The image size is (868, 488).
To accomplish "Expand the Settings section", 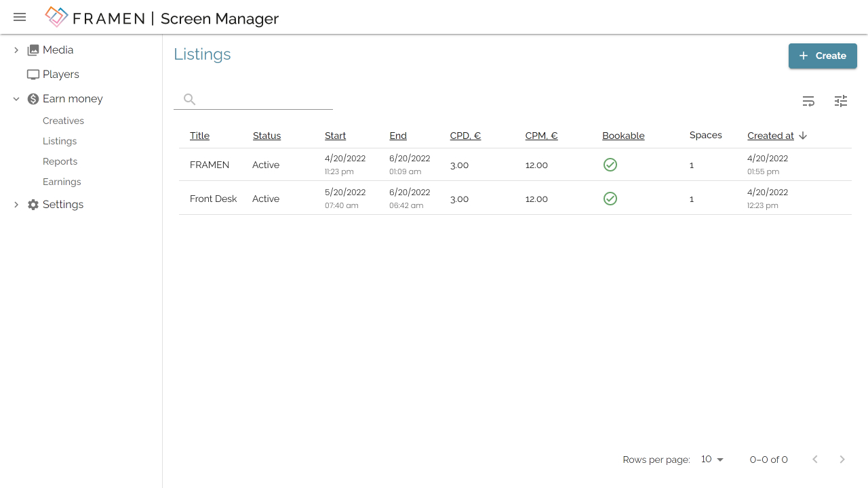I will 16,205.
